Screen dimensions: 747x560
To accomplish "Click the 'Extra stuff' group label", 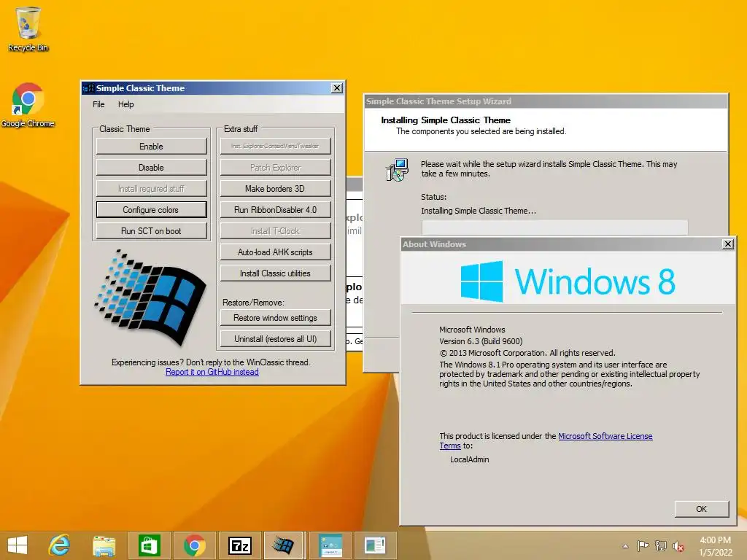I will (241, 129).
